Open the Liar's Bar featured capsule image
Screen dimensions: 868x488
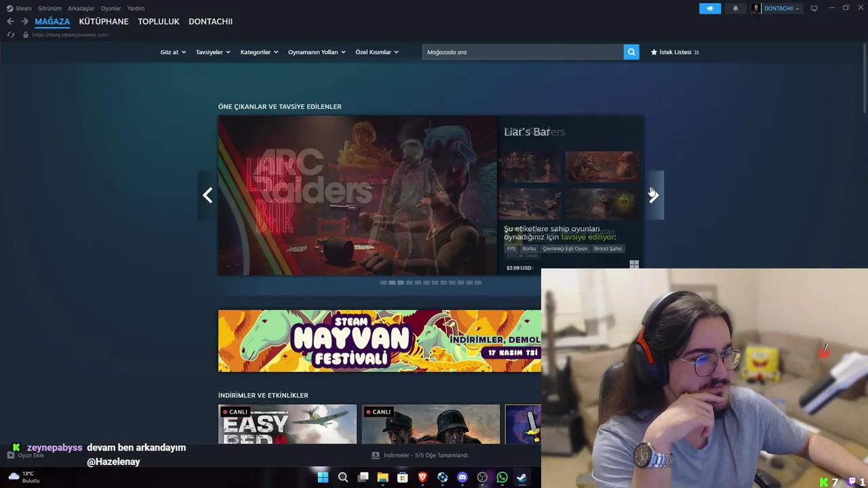pos(357,195)
